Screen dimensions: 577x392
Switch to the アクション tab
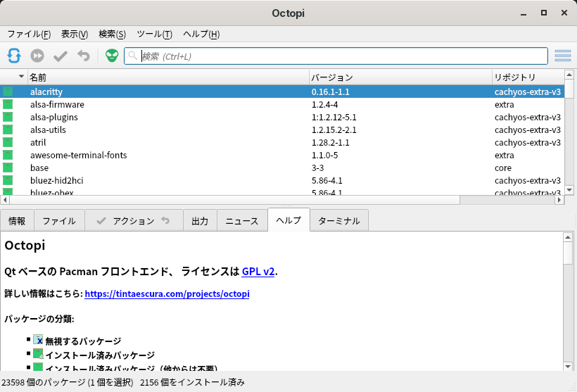[134, 221]
